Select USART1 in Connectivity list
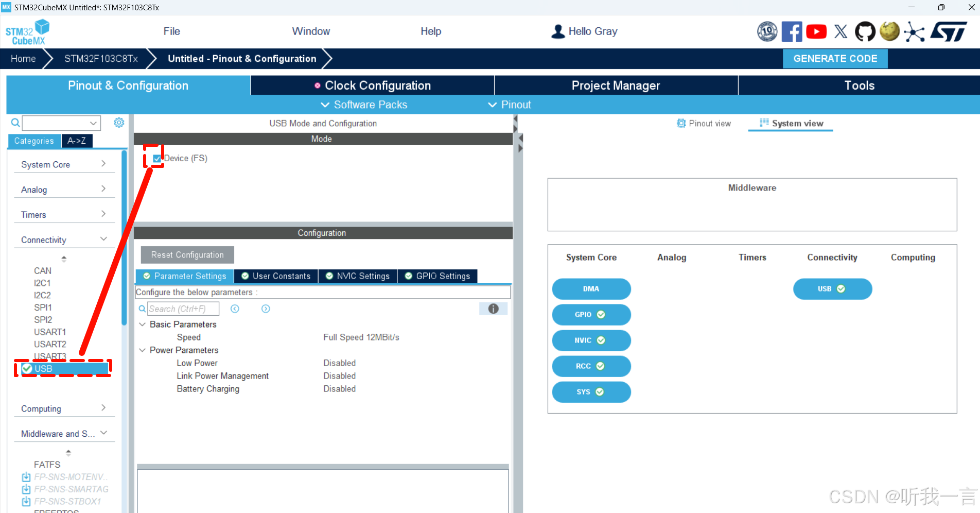This screenshot has height=513, width=980. click(50, 332)
